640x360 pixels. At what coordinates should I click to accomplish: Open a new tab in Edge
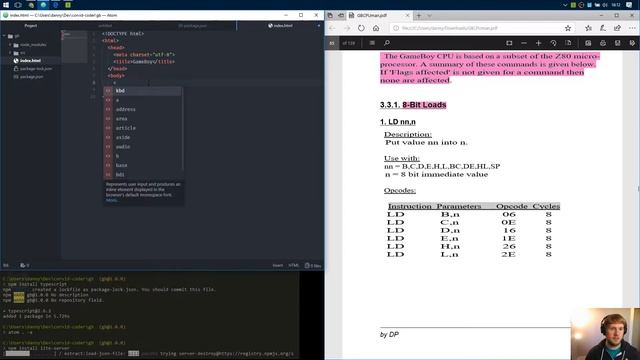(418, 16)
